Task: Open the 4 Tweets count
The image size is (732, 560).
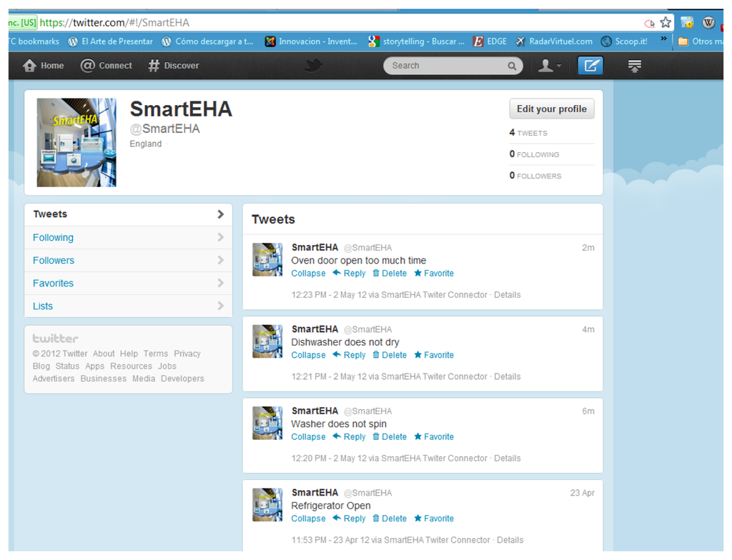Action: [528, 133]
